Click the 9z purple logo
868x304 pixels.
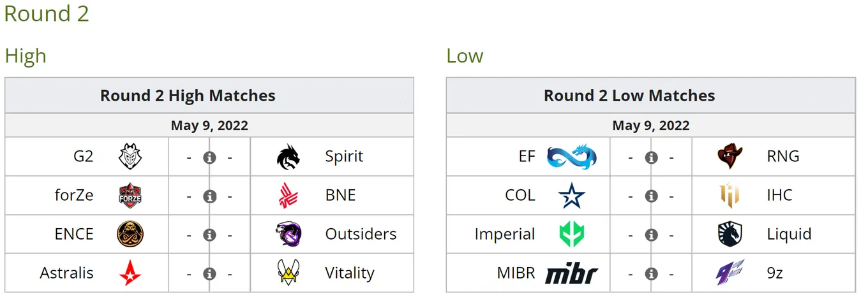pos(730,273)
